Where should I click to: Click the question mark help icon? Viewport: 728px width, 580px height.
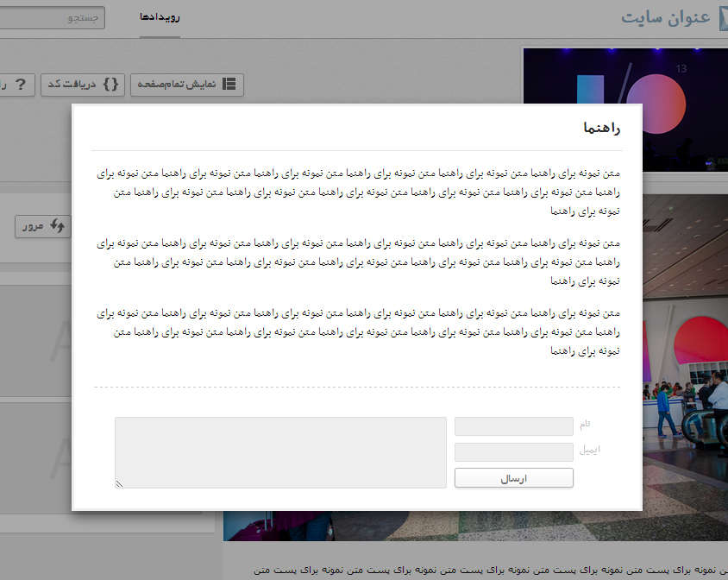21,83
